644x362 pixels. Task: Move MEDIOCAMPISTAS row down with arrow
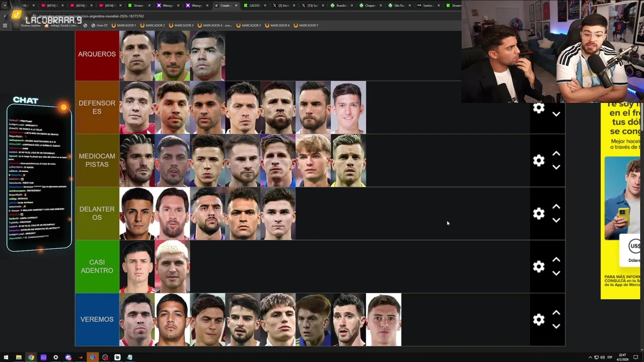coord(556,167)
